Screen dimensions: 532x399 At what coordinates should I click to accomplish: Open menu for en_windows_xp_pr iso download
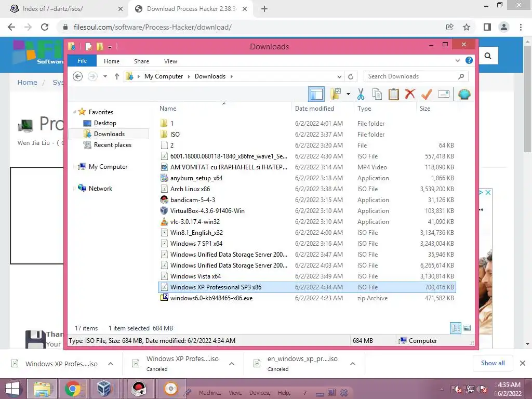coord(353,364)
